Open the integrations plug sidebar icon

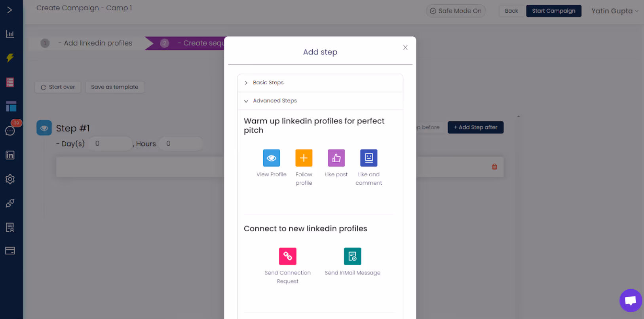(10, 203)
